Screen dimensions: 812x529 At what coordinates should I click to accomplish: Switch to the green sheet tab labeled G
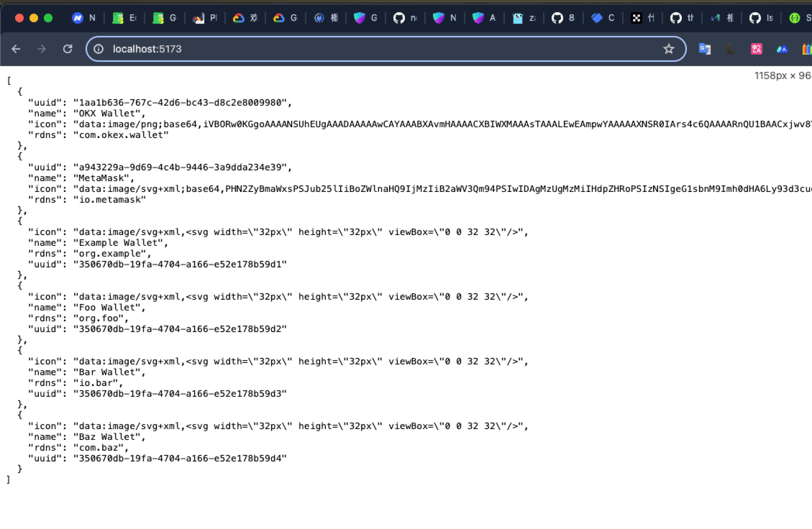click(165, 18)
